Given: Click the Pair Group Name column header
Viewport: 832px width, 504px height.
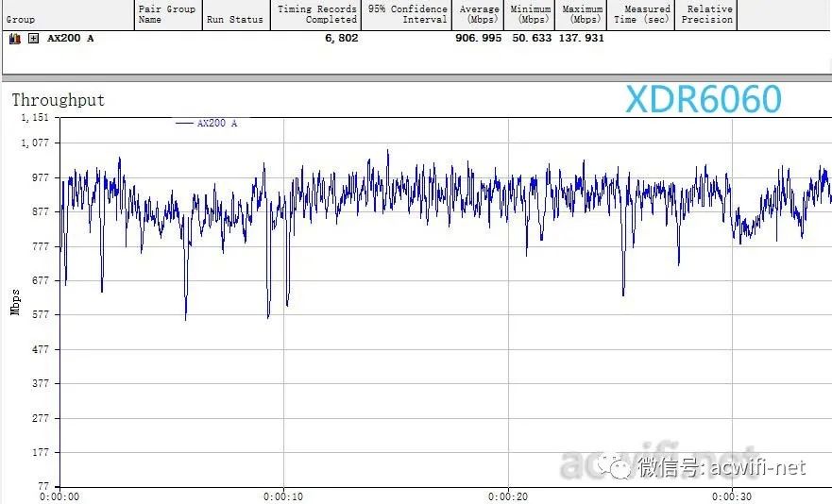Looking at the screenshot, I should [167, 14].
